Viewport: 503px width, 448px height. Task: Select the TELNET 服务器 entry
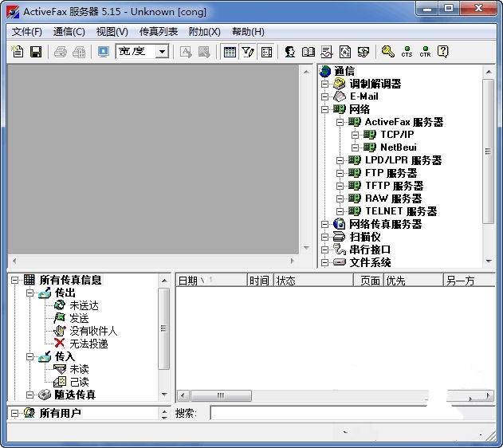[401, 211]
